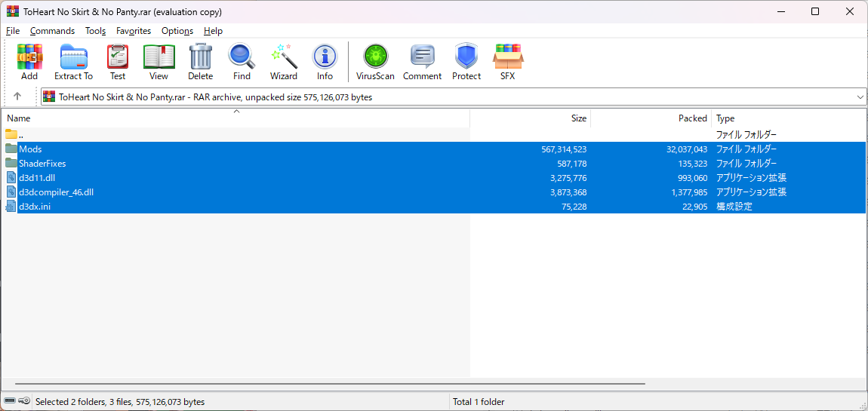868x411 pixels.
Task: Click the ShaderFixes folder icon
Action: (x=11, y=163)
